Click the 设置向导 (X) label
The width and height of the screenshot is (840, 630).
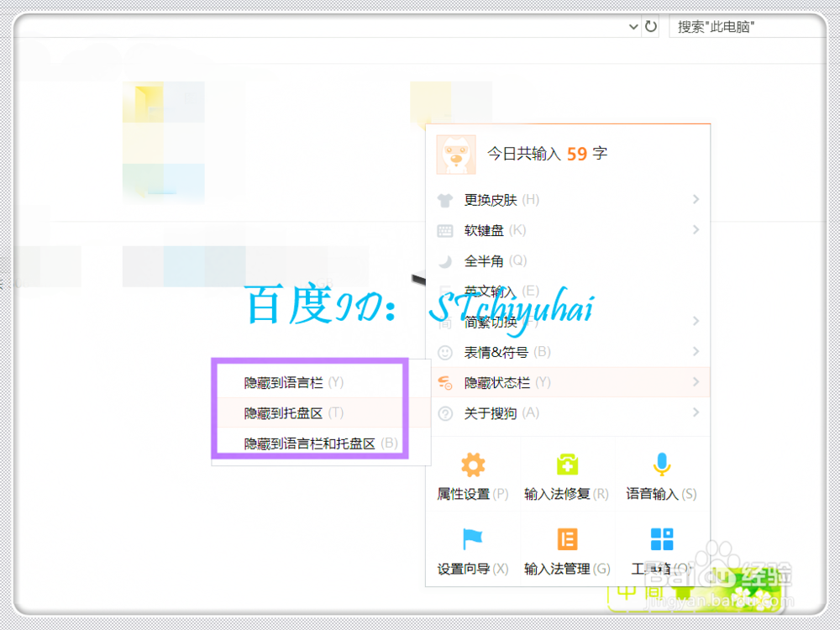(472, 569)
